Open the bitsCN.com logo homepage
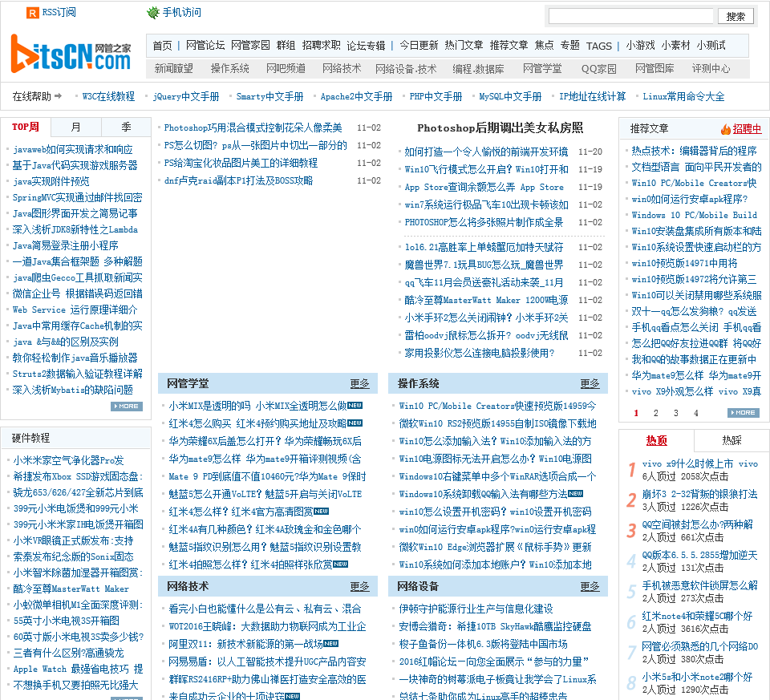 pos(71,54)
